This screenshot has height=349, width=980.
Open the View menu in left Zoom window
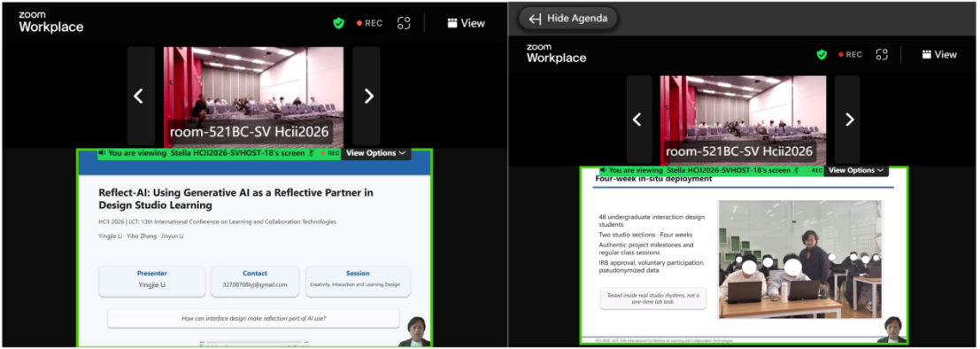click(467, 23)
